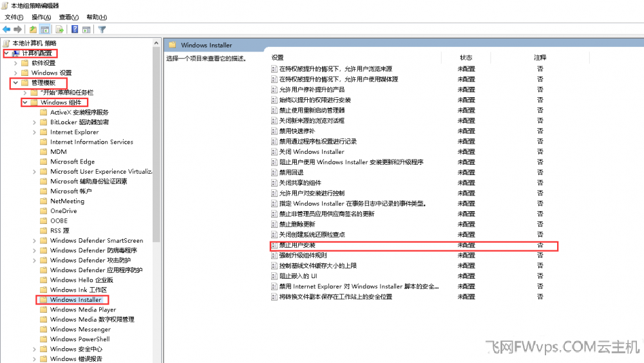Image resolution: width=644 pixels, height=363 pixels.
Task: Click computer icon next to 计算机配置
Action: [15, 53]
